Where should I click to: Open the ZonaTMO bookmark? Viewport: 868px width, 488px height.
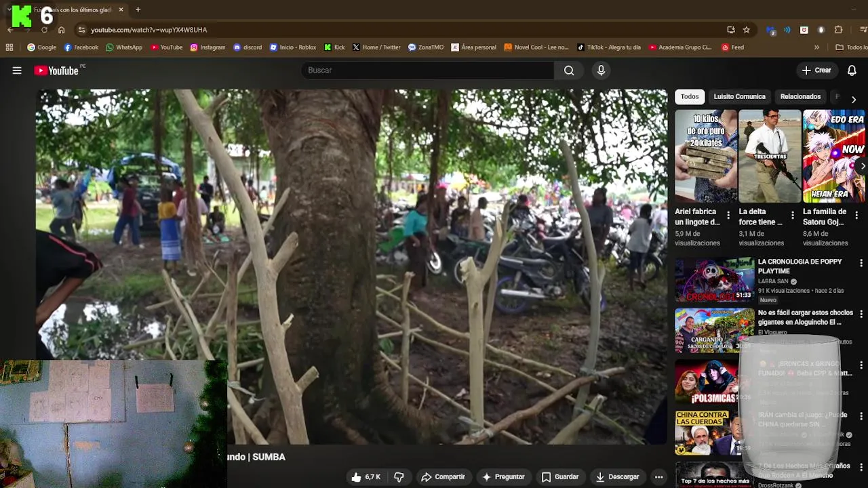pyautogui.click(x=426, y=47)
